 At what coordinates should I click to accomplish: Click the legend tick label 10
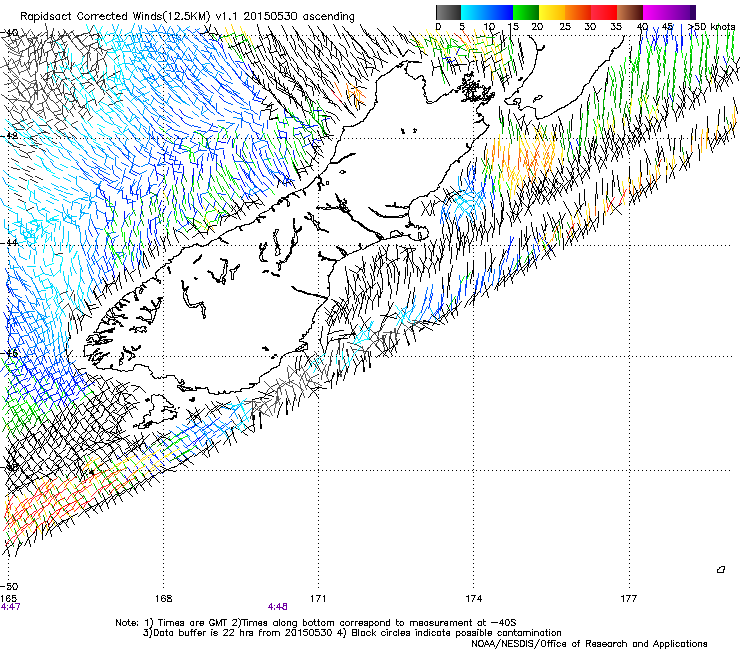point(489,27)
